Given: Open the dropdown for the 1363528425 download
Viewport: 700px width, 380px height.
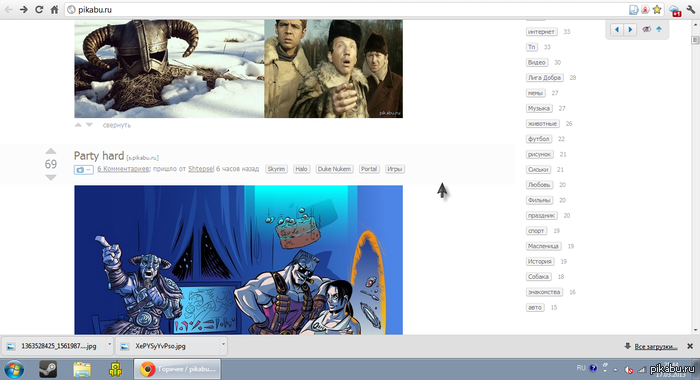Looking at the screenshot, I should point(109,345).
